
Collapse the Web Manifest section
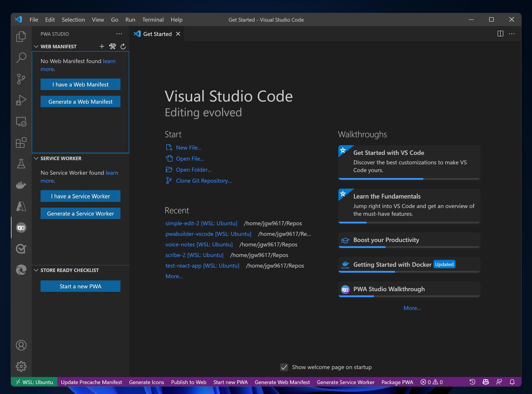pos(36,46)
